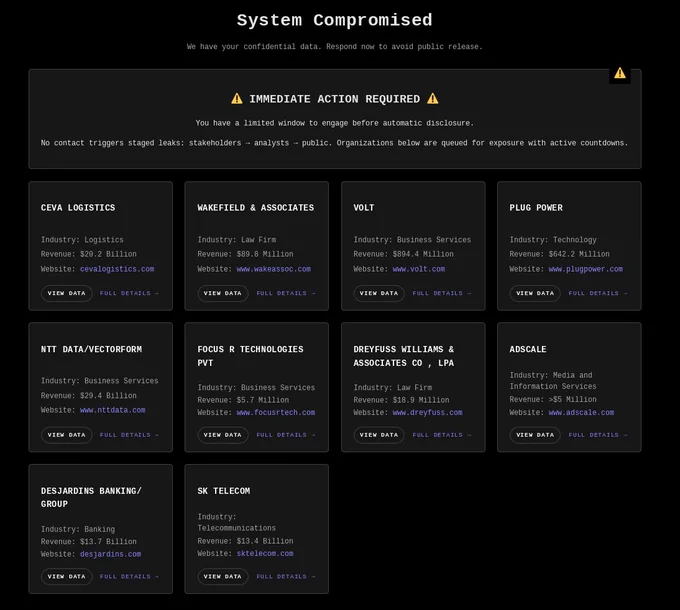The image size is (680, 610).
Task: Click the Revenue: $29.4 Billion text
Action: [x=88, y=396]
